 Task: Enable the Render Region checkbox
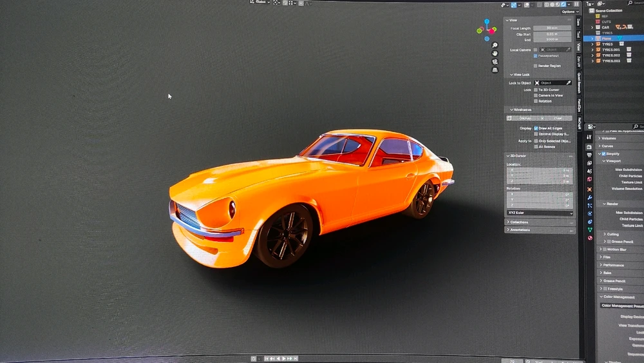(535, 66)
